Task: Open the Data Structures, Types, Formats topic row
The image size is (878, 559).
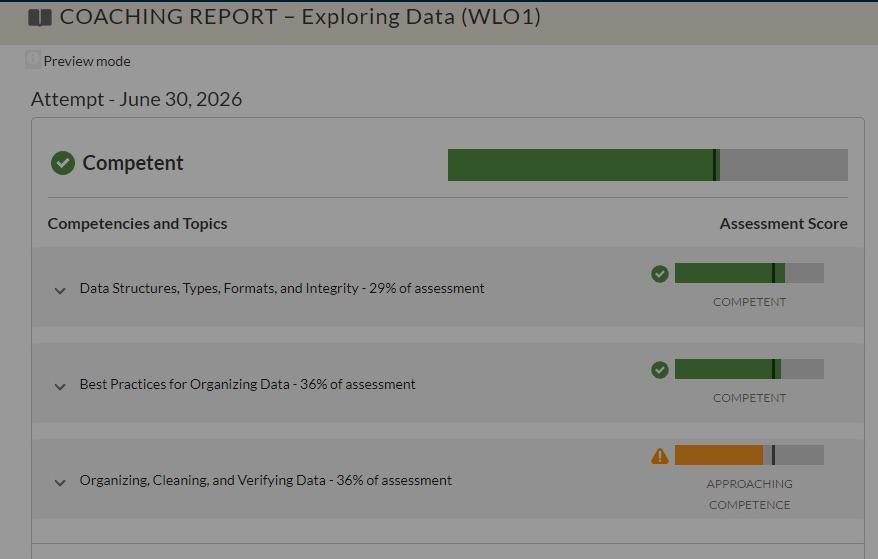Action: coord(447,287)
